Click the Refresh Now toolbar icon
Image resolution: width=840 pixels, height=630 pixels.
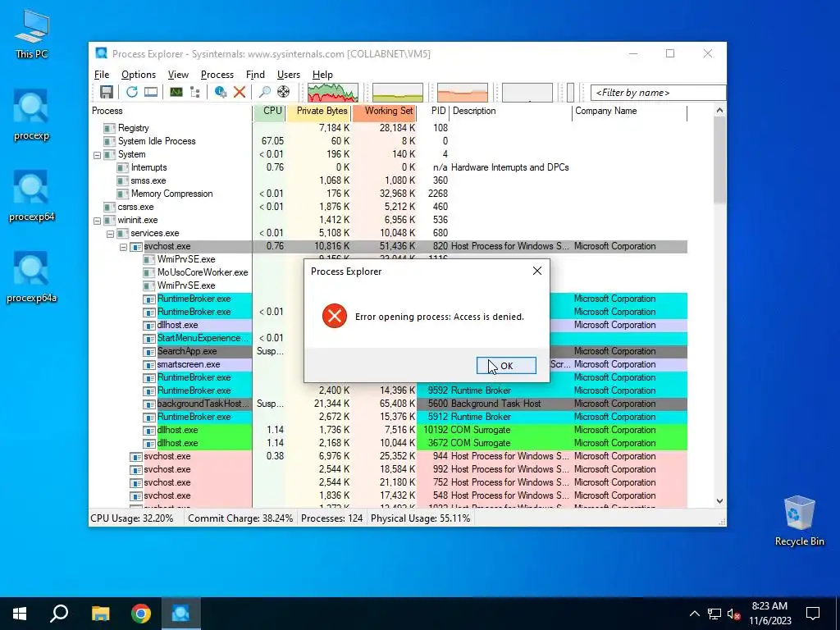pos(132,92)
